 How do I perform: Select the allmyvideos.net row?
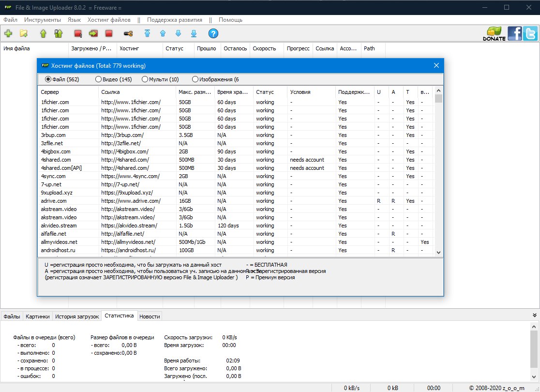coord(236,242)
